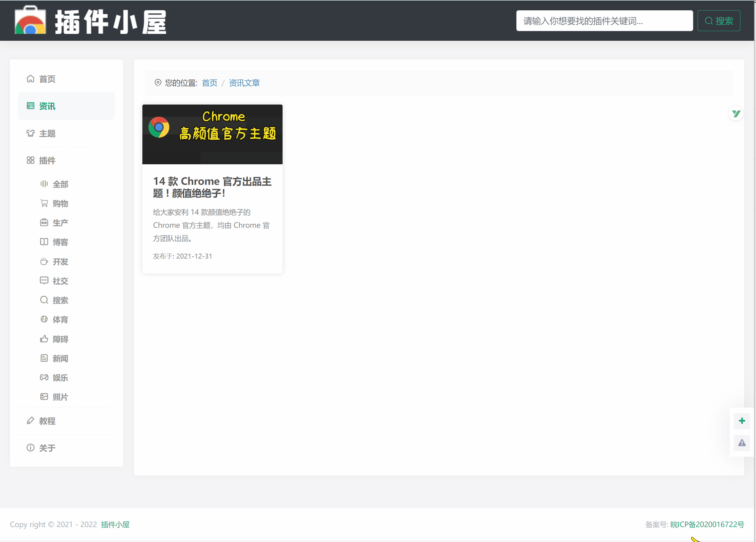
Task: Select 关于 in the sidebar
Action: [47, 448]
